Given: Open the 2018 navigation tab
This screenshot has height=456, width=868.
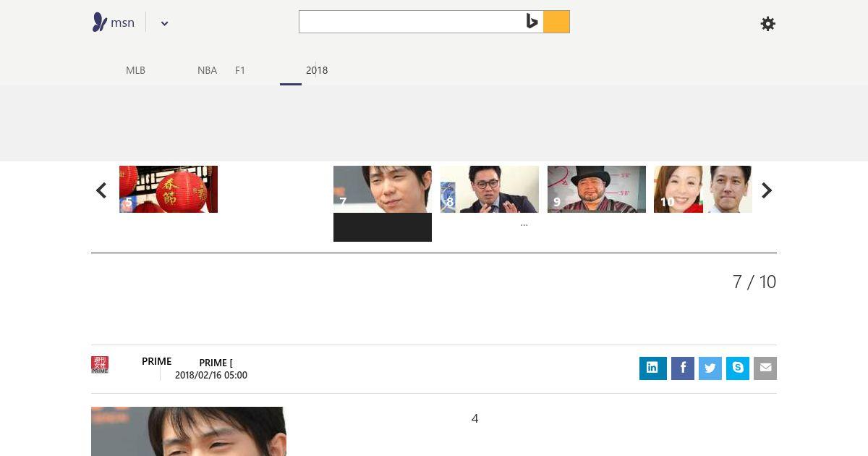Looking at the screenshot, I should click(x=317, y=70).
